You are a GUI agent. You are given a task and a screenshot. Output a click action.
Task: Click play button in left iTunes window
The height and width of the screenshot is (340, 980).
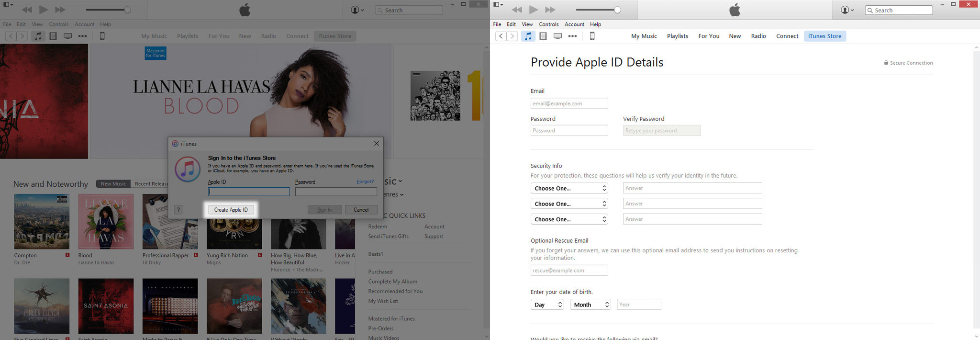click(x=44, y=10)
